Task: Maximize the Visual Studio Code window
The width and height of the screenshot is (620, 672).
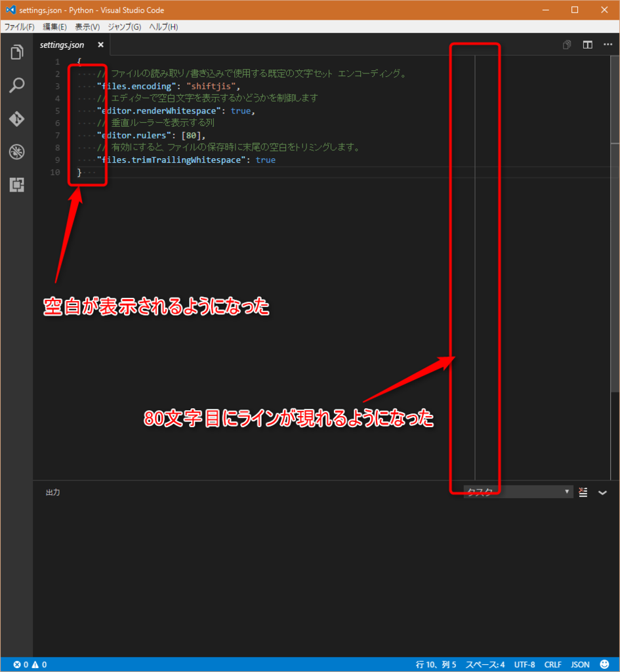Action: pyautogui.click(x=575, y=10)
